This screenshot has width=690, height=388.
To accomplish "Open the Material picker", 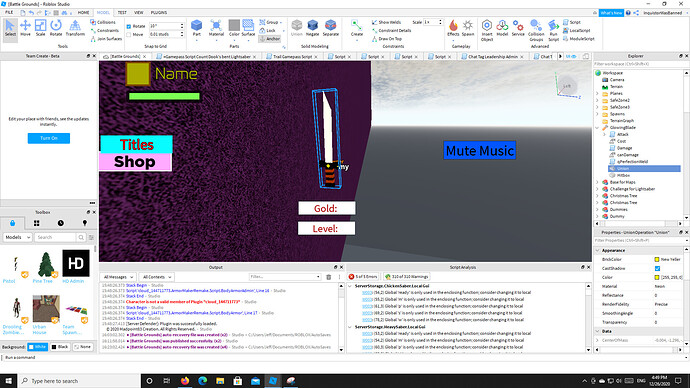I will 216,28.
